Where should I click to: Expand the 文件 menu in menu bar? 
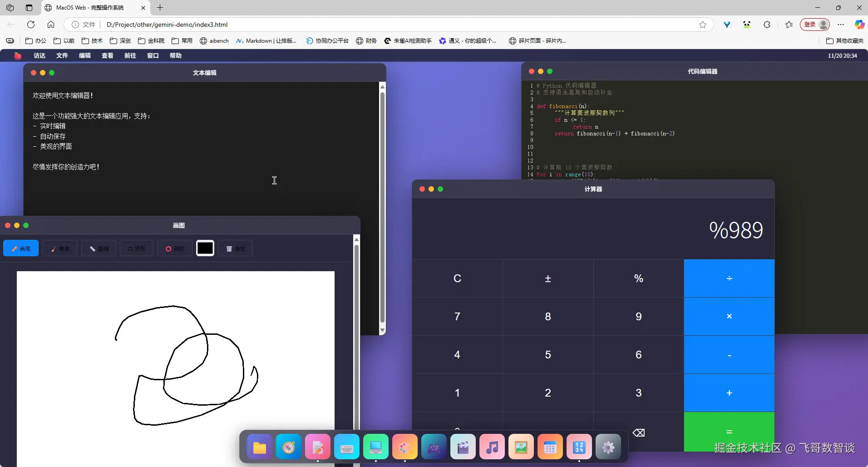62,55
